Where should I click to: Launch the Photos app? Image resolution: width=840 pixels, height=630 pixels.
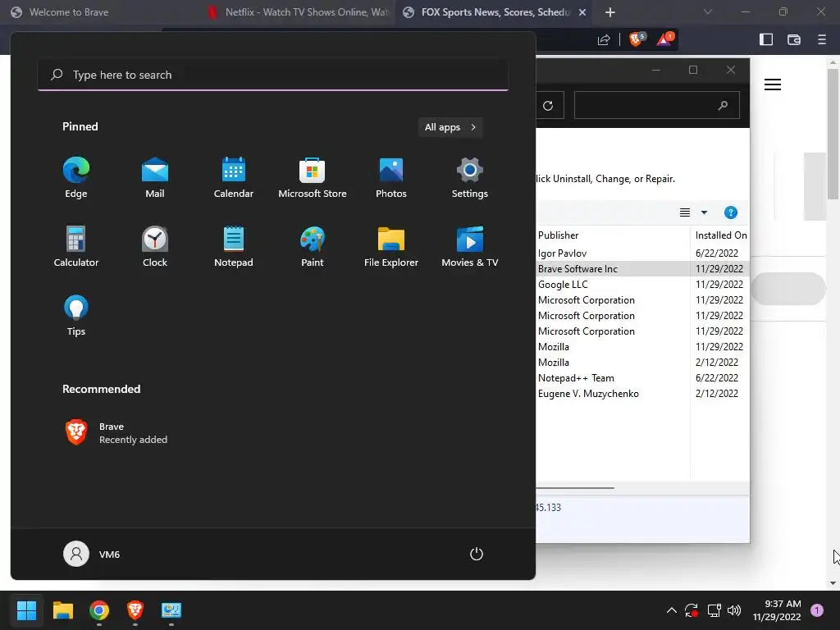[391, 178]
